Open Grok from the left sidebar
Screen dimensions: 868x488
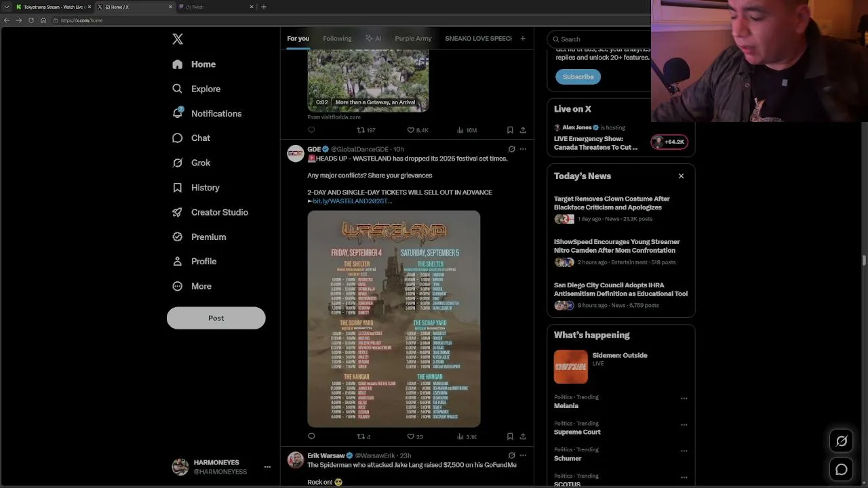tap(191, 163)
